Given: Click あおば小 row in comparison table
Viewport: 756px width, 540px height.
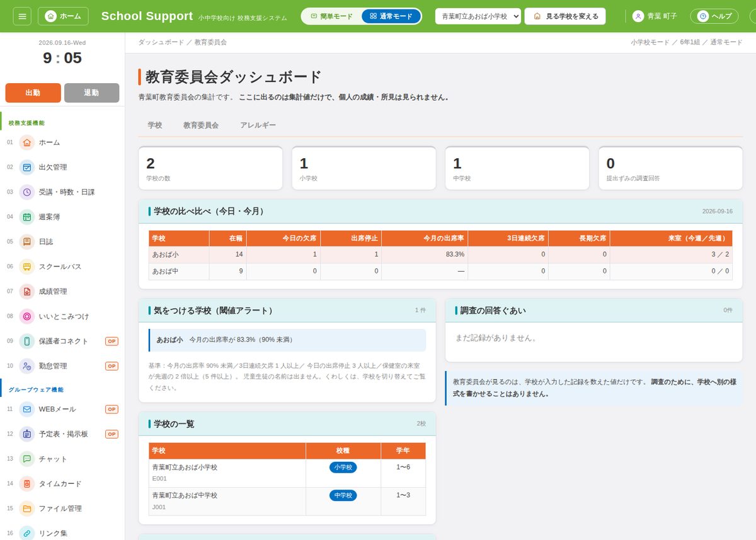Looking at the screenshot, I should pos(440,255).
